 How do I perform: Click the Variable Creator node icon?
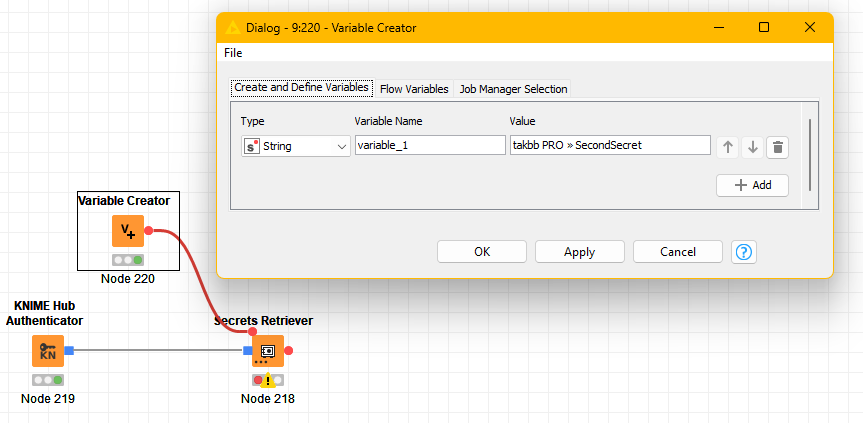[128, 231]
